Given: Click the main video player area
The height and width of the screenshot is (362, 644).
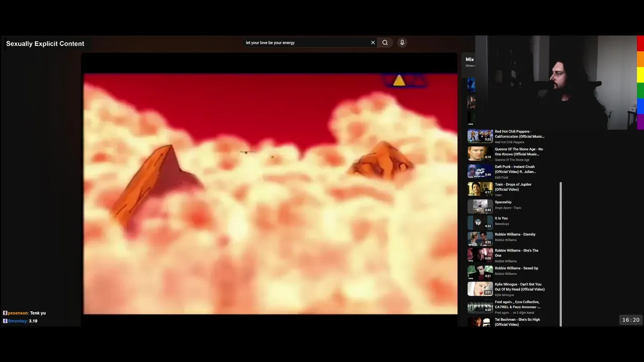Looking at the screenshot, I should coord(270,194).
